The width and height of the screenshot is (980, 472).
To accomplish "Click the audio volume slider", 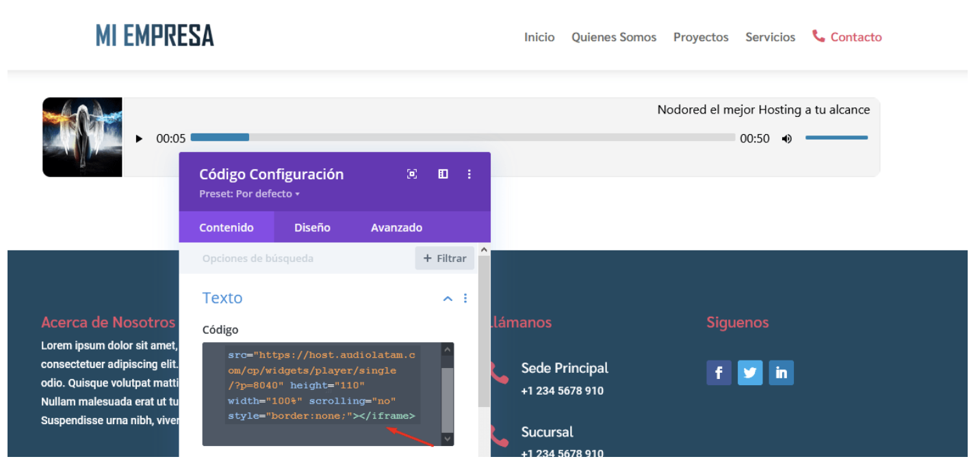I will pyautogui.click(x=836, y=138).
